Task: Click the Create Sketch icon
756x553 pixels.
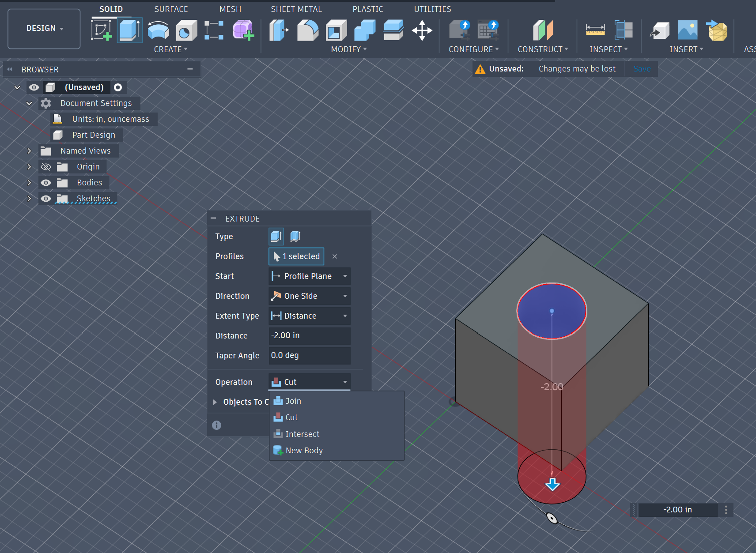Action: (x=101, y=30)
